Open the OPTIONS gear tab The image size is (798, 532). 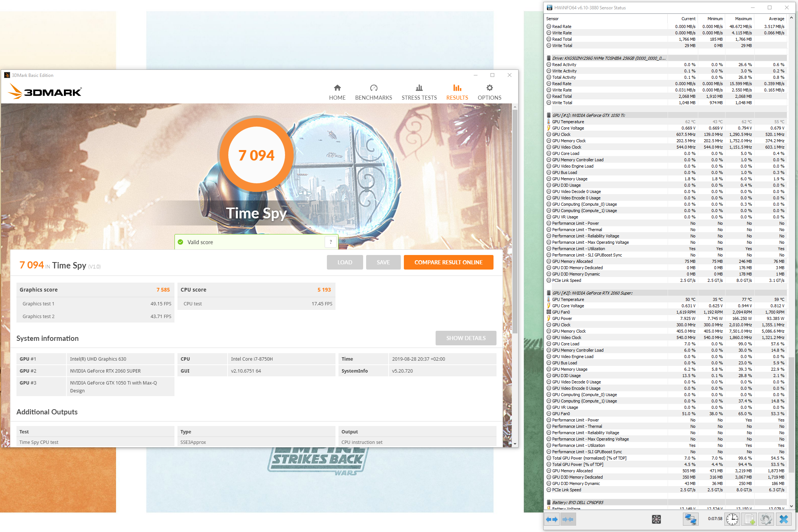tap(489, 92)
